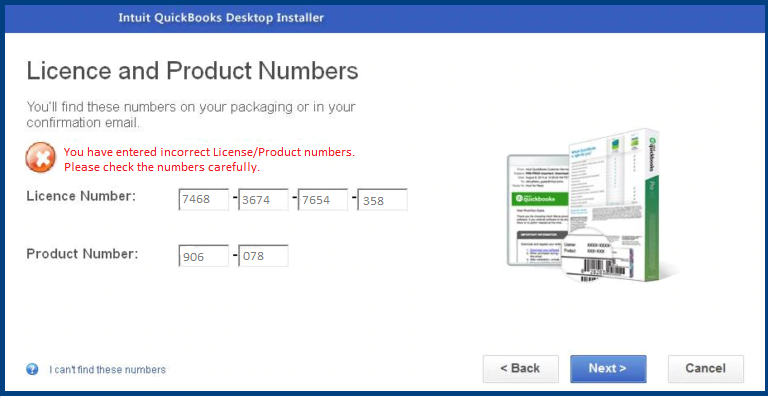Select the first Product Number field containing 906
Screen dimensions: 768x398
pyautogui.click(x=204, y=256)
